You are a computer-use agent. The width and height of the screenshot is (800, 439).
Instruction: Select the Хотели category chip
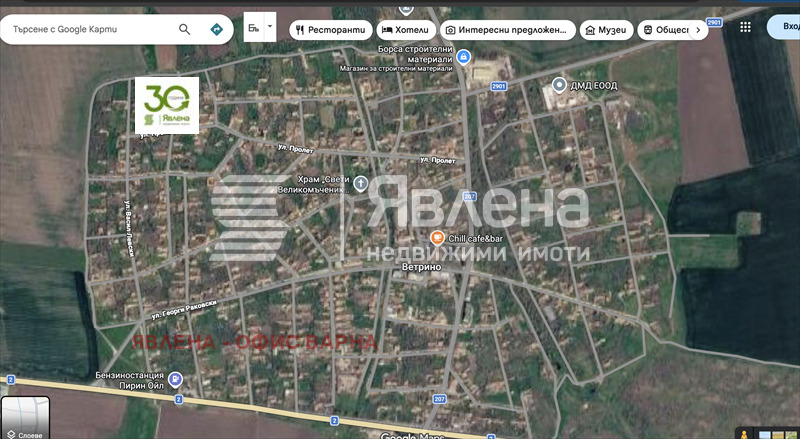click(x=406, y=30)
